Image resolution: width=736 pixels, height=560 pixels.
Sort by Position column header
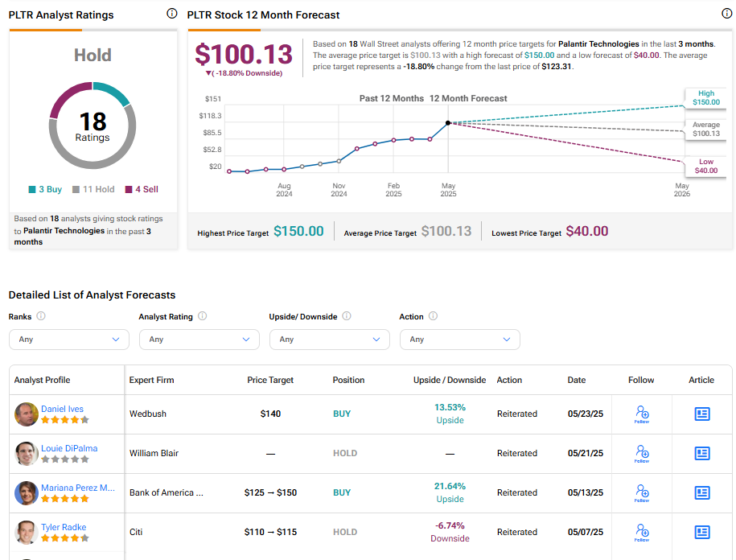click(348, 380)
